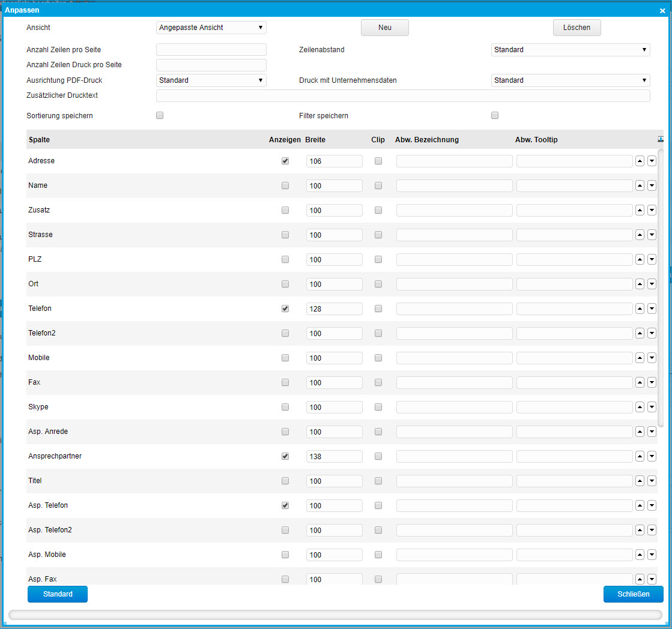Move Asp. Mobile row down arrow

652,555
